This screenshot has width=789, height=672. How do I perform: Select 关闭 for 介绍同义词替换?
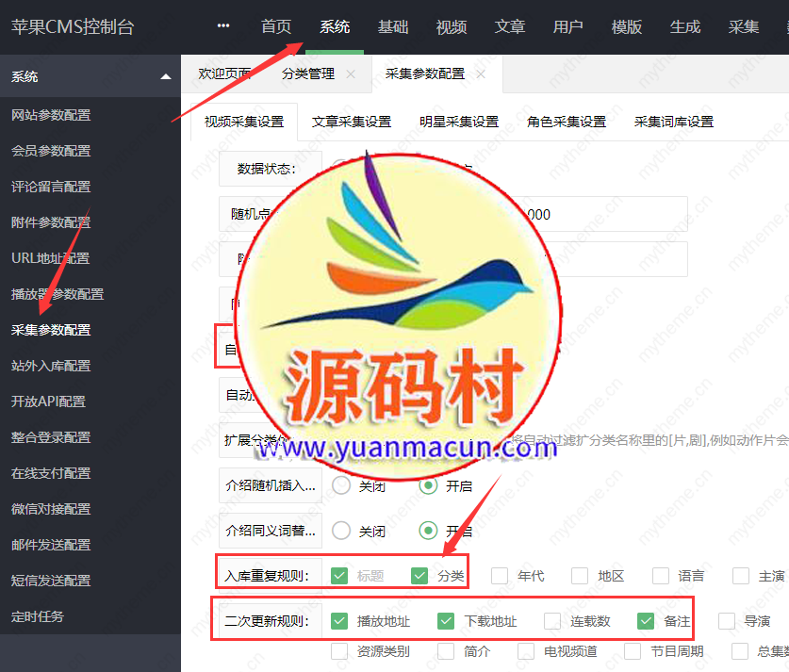pos(341,532)
